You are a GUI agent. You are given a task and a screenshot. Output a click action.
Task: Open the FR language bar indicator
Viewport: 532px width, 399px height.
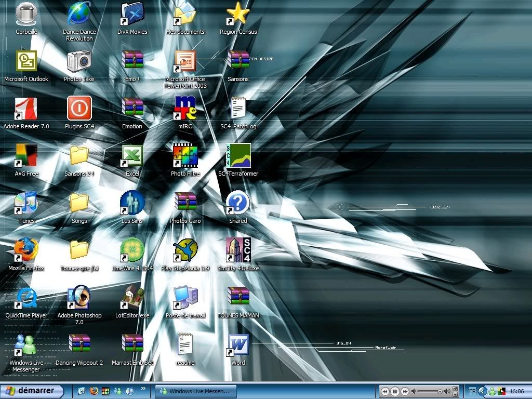472,391
